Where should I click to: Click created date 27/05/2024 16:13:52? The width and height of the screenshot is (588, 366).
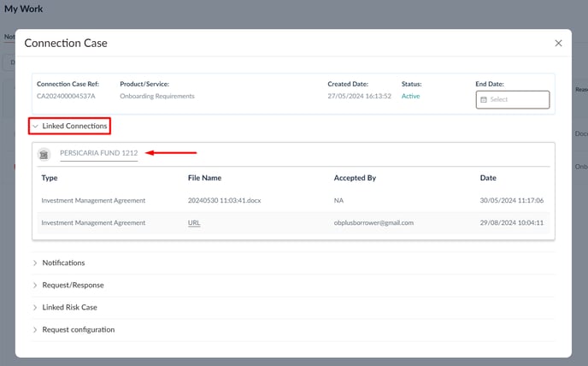[359, 96]
